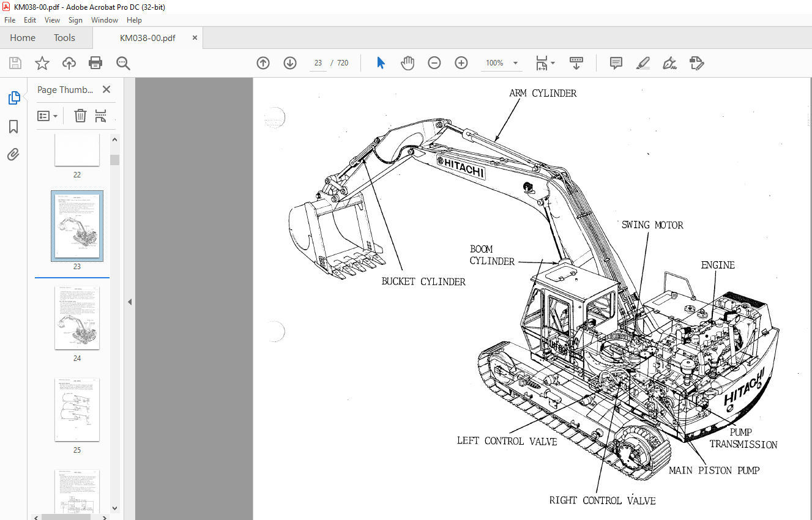
Task: Click the cloud upload icon
Action: tap(69, 63)
